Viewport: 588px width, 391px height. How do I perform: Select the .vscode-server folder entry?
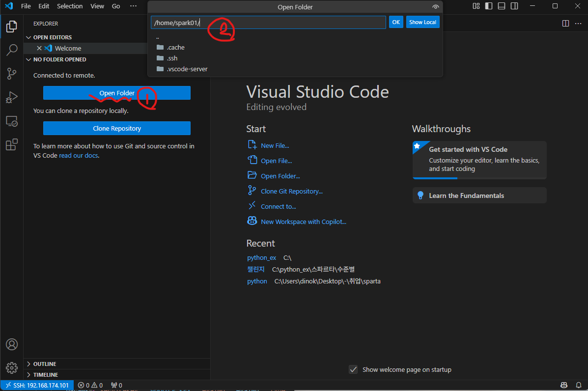(x=295, y=69)
